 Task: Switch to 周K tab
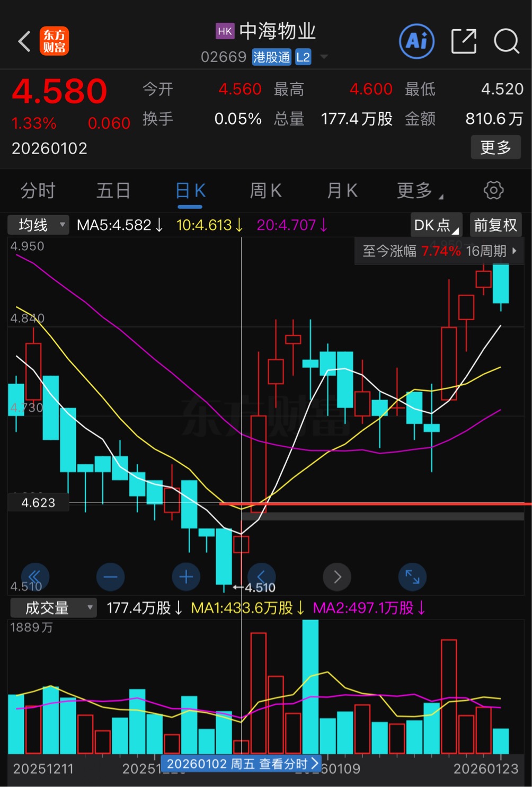click(x=266, y=190)
